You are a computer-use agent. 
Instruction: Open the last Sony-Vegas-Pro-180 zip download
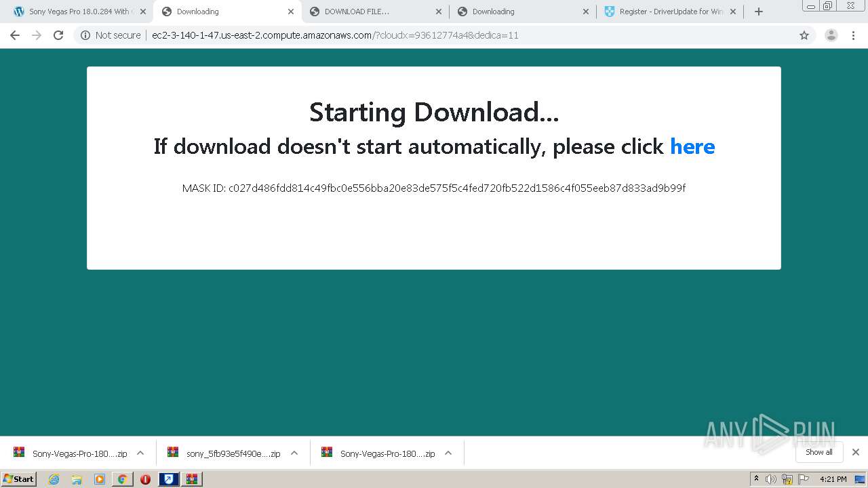click(378, 453)
